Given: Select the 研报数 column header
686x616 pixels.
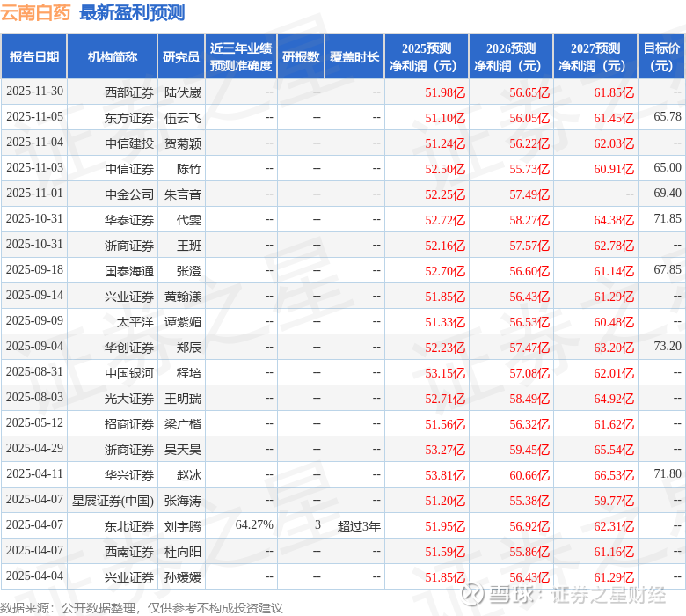Looking at the screenshot, I should [301, 57].
